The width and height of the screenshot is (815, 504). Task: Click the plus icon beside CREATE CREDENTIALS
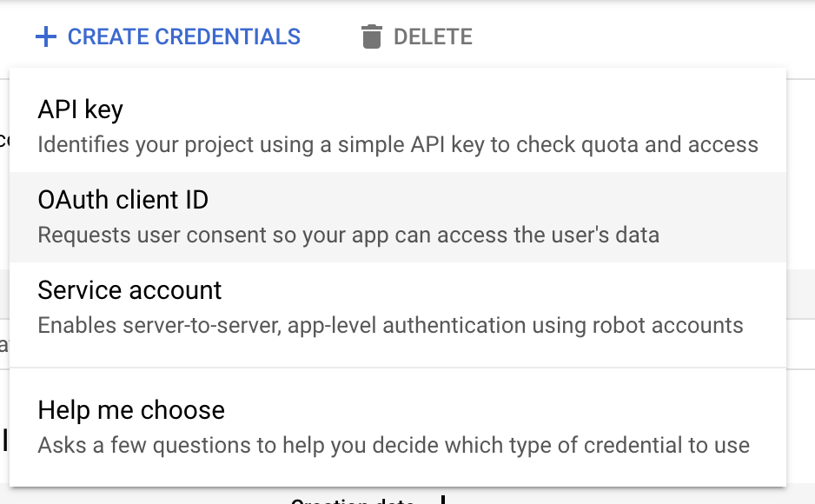coord(46,36)
